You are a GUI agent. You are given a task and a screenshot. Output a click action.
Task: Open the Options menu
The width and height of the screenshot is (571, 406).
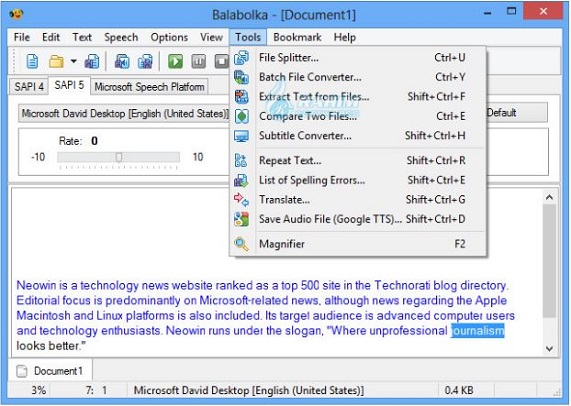pyautogui.click(x=169, y=37)
